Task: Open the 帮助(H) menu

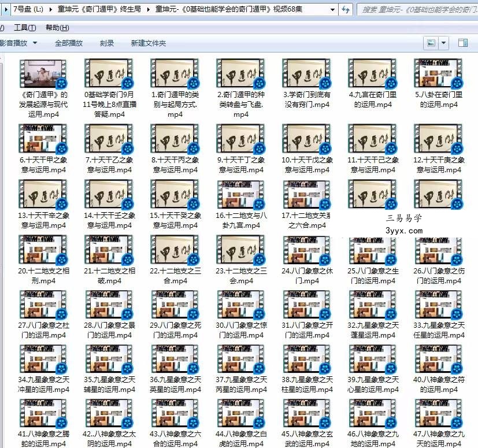Action: pyautogui.click(x=57, y=28)
